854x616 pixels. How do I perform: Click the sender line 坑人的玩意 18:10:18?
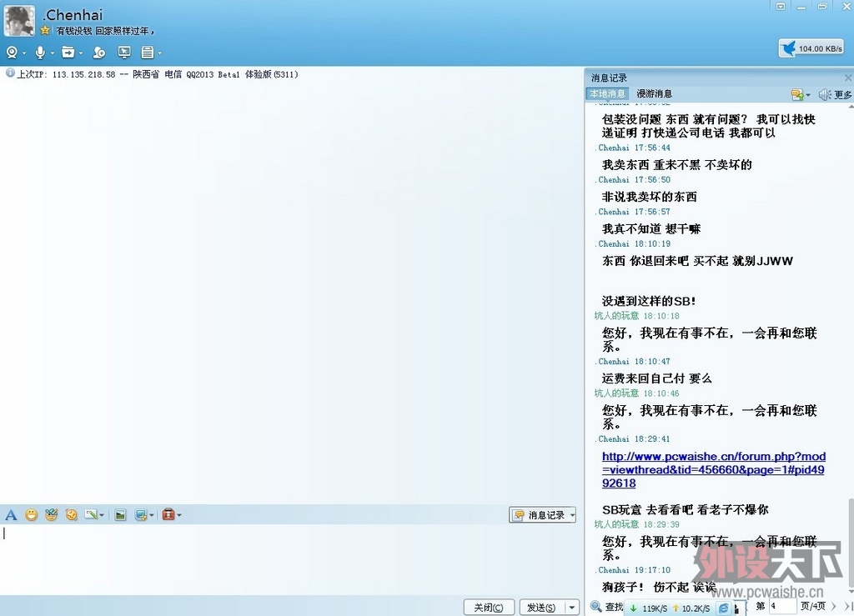[x=636, y=316]
